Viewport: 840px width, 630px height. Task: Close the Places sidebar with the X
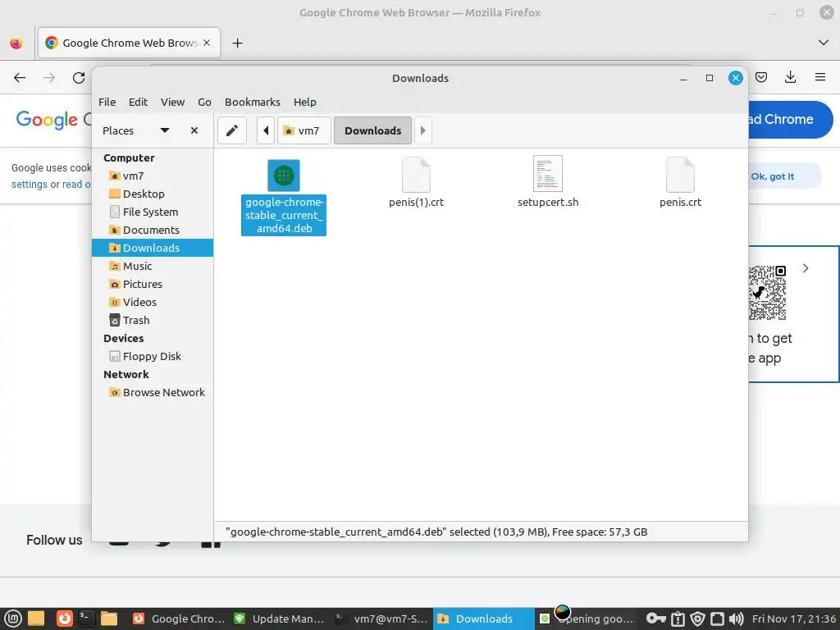(194, 130)
